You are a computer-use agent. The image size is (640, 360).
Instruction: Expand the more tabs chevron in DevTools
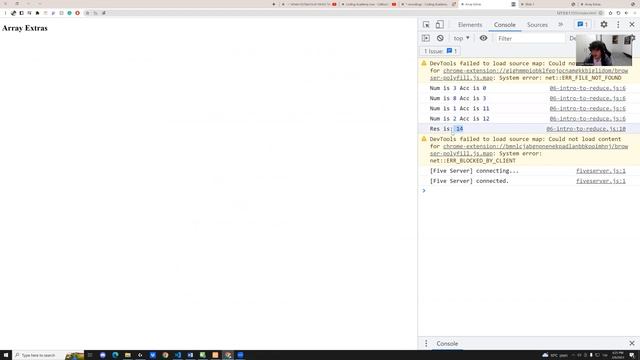tap(561, 24)
